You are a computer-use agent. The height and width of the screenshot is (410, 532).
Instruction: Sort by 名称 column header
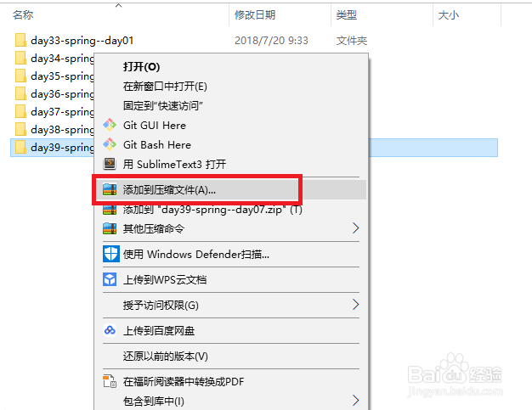23,15
